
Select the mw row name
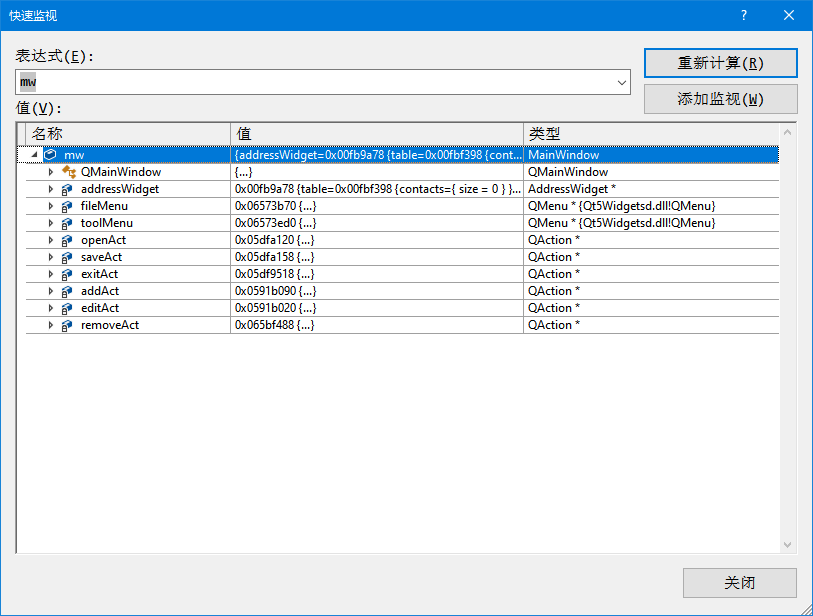click(74, 155)
